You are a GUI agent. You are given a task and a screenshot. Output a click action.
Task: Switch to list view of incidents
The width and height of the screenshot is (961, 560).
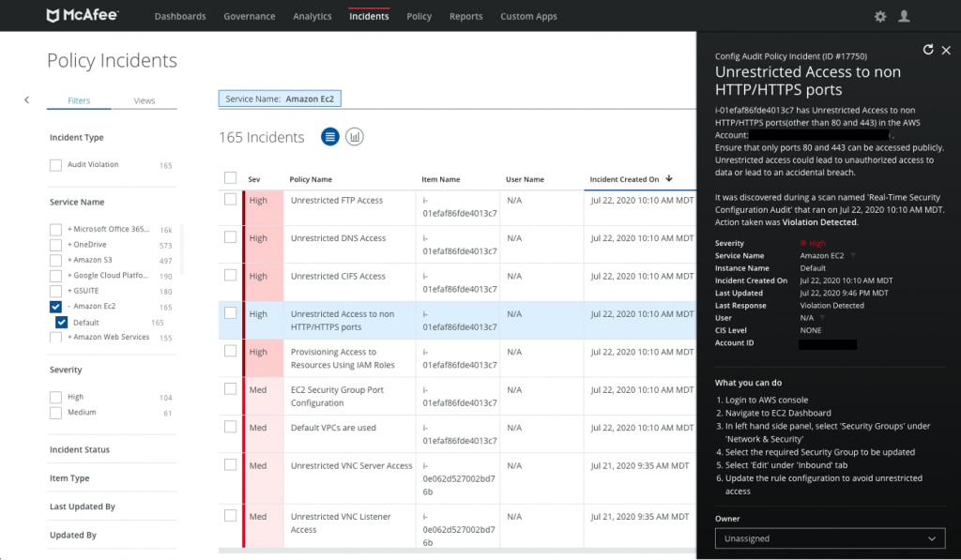[x=329, y=137]
